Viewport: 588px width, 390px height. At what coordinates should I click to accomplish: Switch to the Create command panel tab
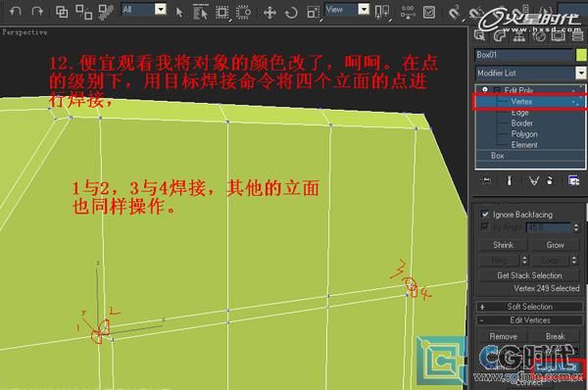coord(479,35)
